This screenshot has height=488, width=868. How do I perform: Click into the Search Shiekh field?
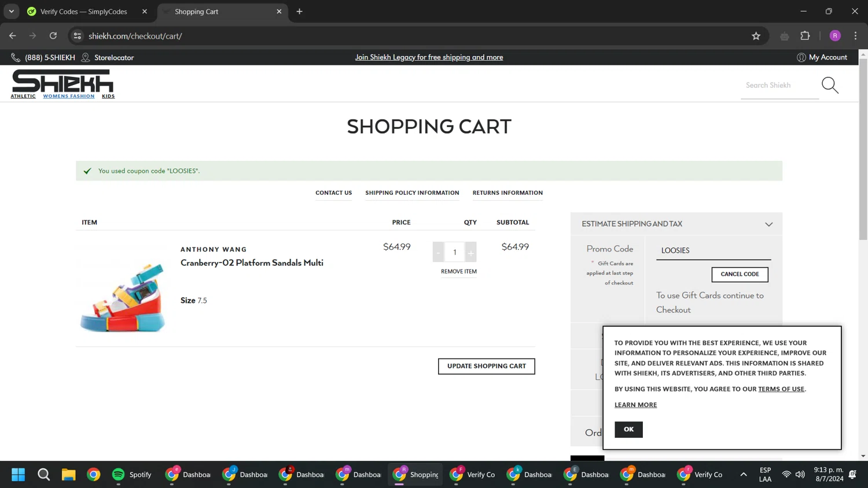coord(779,86)
